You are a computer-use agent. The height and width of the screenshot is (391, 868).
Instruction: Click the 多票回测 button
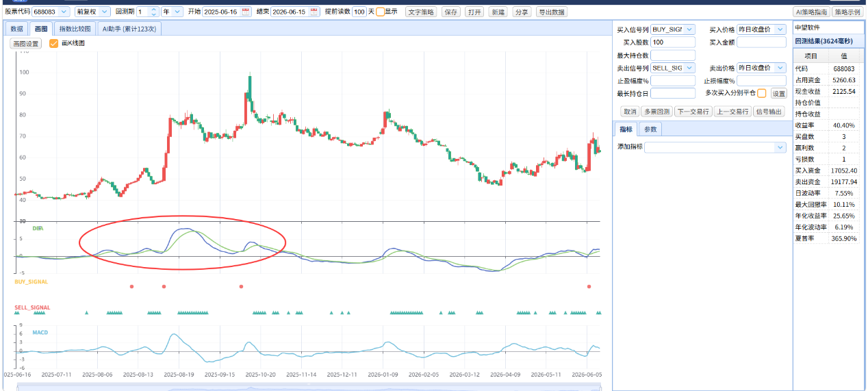point(656,112)
